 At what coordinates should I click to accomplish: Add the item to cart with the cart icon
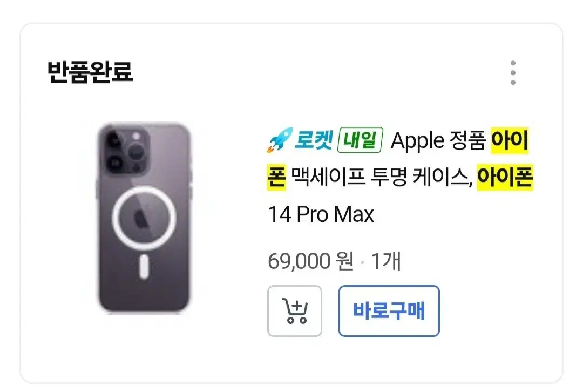pyautogui.click(x=295, y=311)
